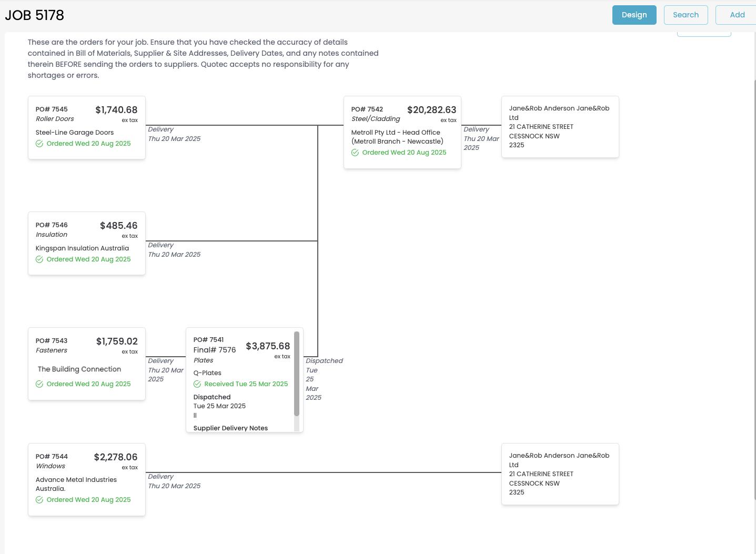This screenshot has height=554, width=756.
Task: Click green check icon on PO# 7544
Action: point(39,500)
